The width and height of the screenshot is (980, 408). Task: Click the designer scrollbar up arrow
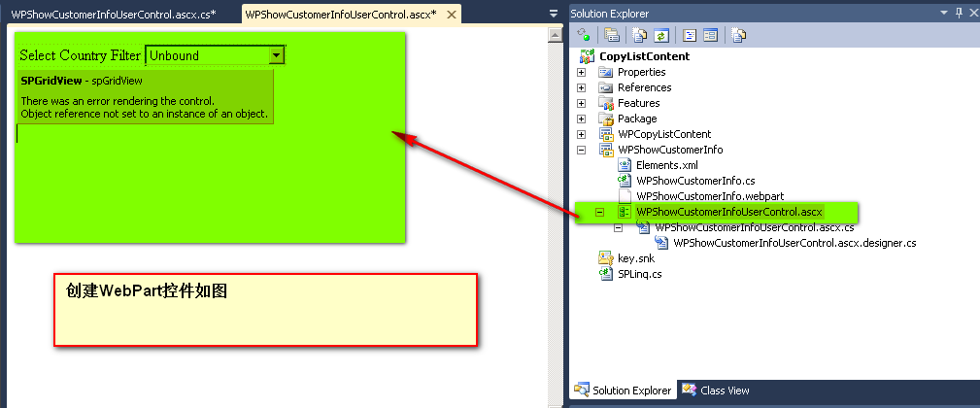[x=555, y=34]
